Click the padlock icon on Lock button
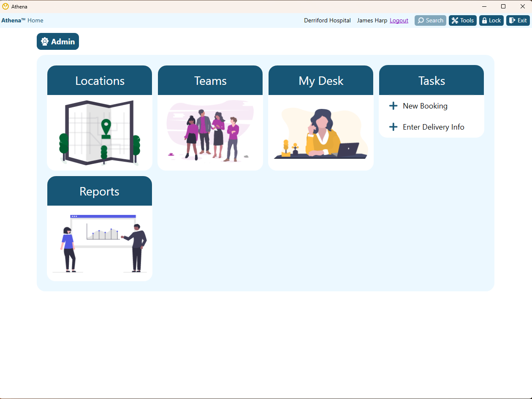Screen dimensions: 532x399 pos(484,20)
